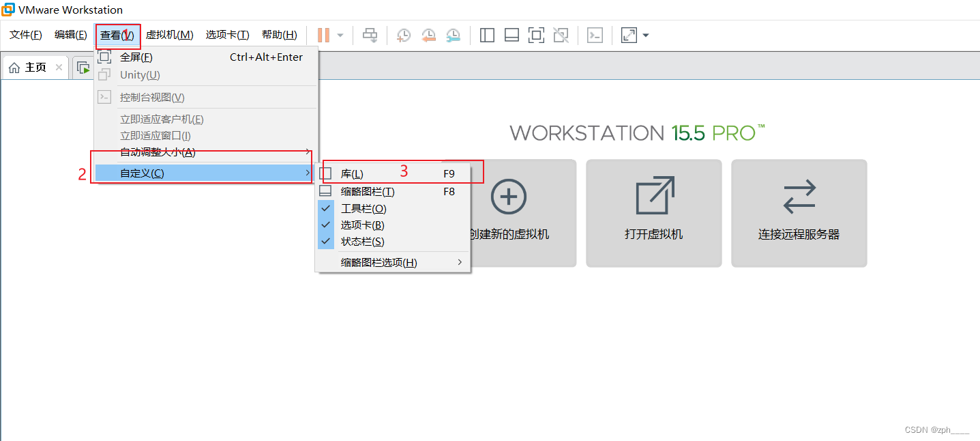Select 立即适应窗口(I) menu entry

(206, 136)
